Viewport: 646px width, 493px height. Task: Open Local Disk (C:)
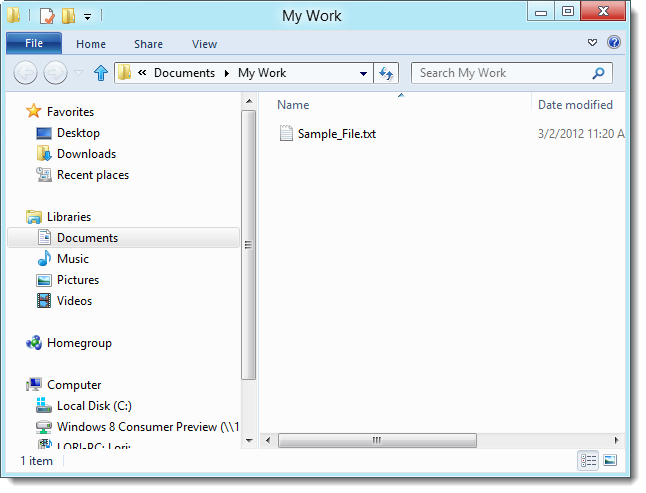click(94, 406)
